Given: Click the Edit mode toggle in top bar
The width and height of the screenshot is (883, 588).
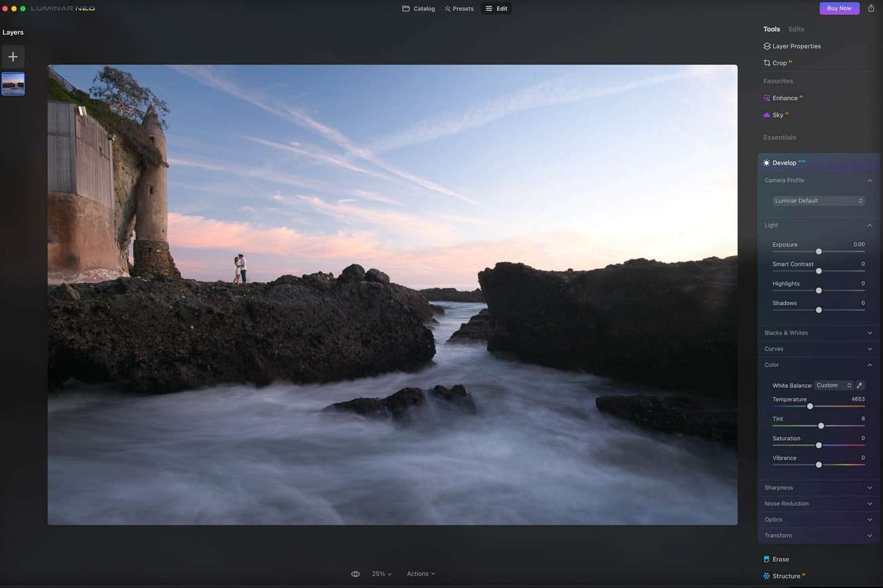Looking at the screenshot, I should pos(496,8).
